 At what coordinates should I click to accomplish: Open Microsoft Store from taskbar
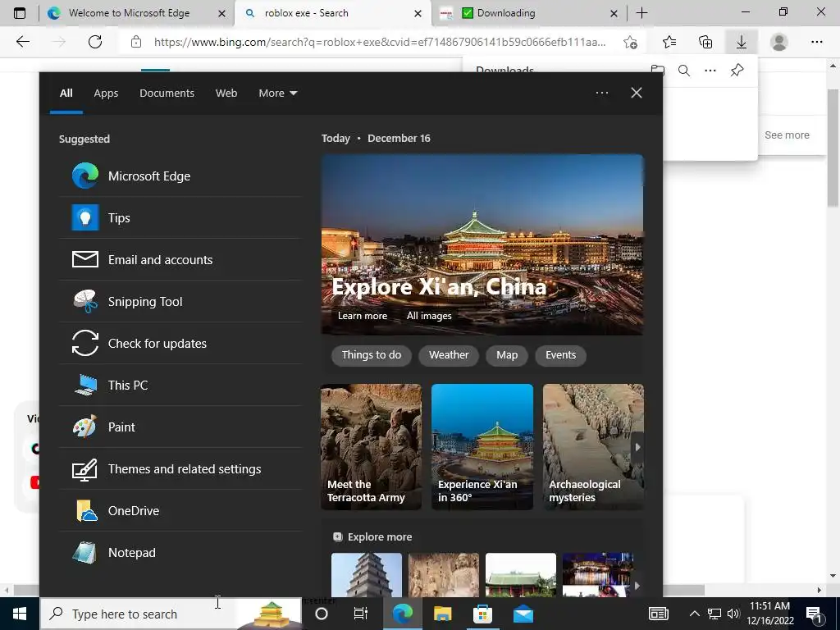(482, 614)
